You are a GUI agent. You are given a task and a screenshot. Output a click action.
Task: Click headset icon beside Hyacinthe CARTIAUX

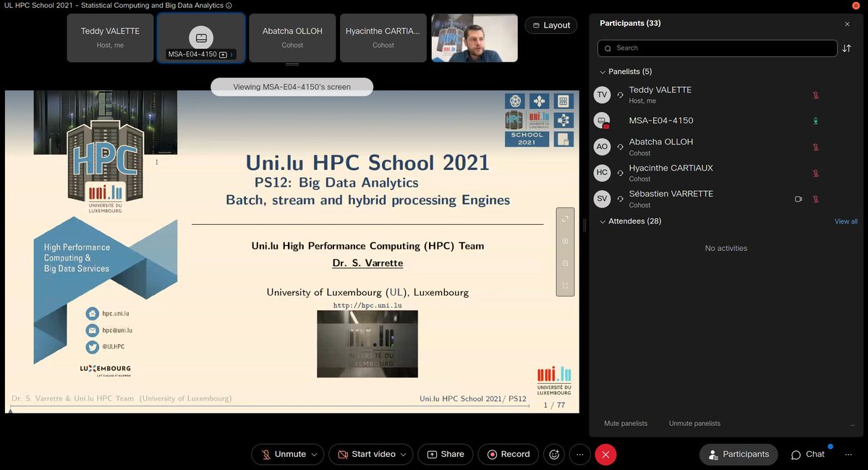[620, 173]
